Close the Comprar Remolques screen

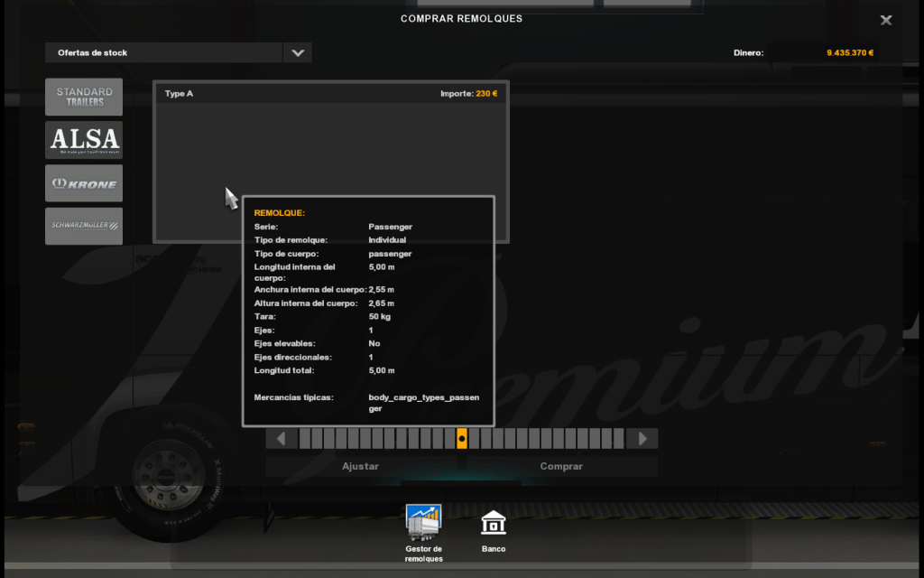tap(886, 20)
